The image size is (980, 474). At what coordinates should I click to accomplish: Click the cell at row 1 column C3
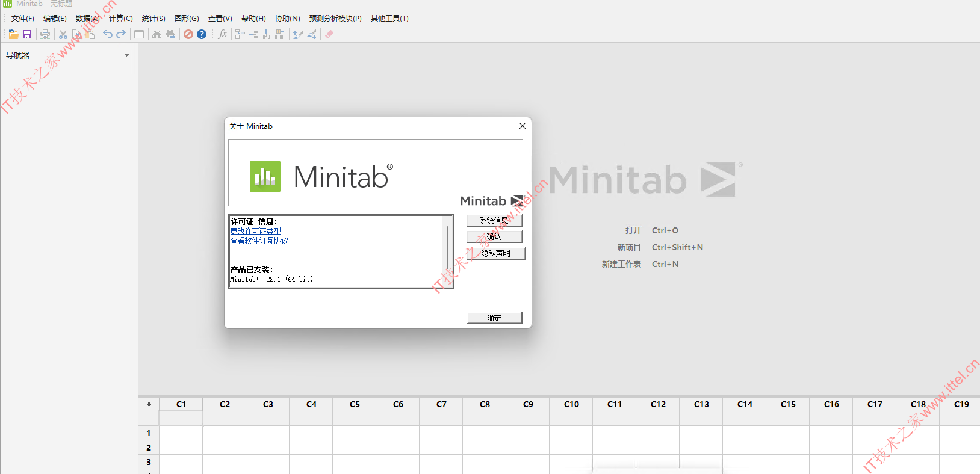(268, 433)
